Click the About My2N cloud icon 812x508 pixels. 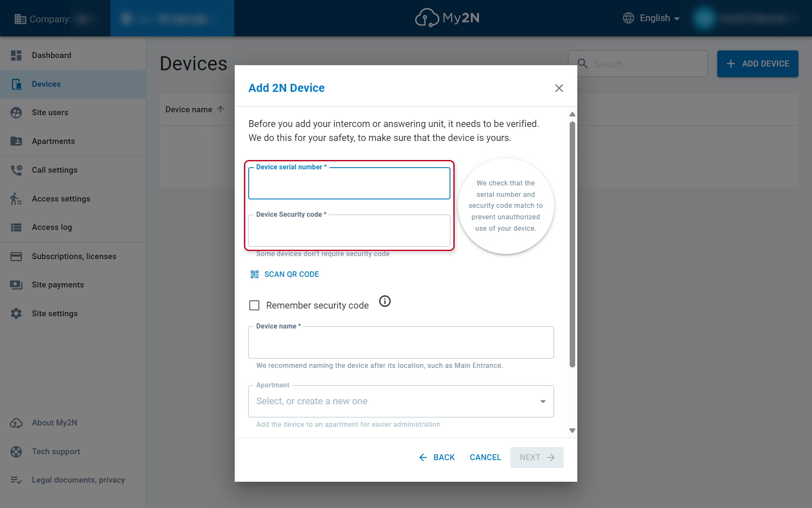(16, 423)
